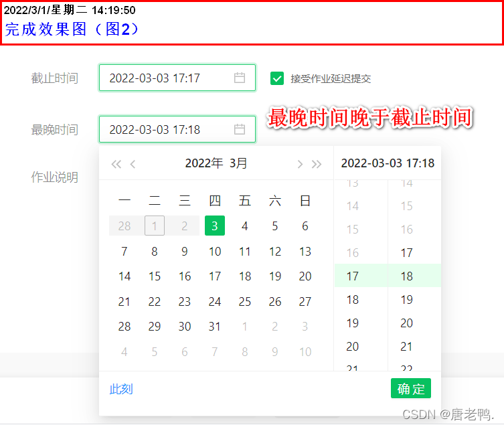Screen dimensions: 504x427
Task: Choose March 27 date cell
Action: (305, 301)
